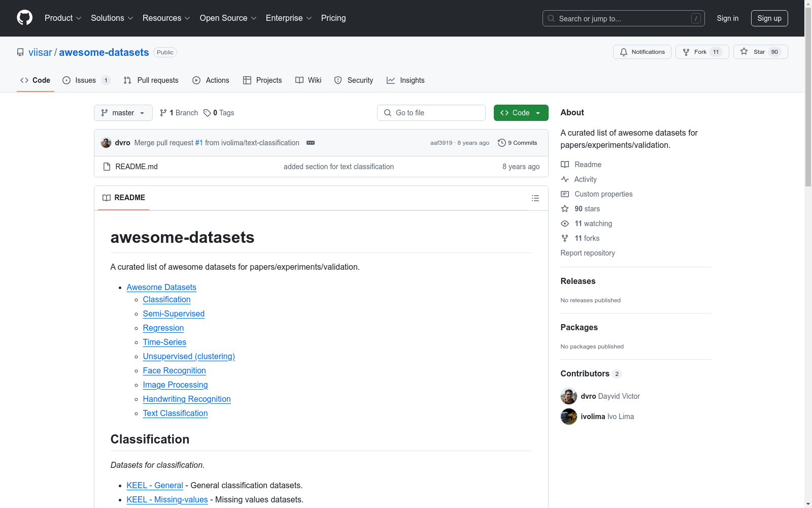Click the Fork icon in the header
812x508 pixels.
[686, 52]
